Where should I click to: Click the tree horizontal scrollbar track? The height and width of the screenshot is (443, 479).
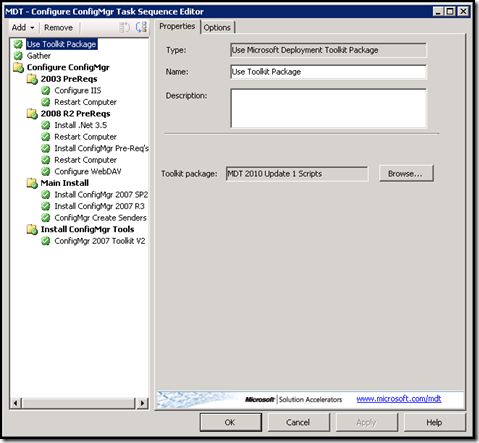coord(79,403)
